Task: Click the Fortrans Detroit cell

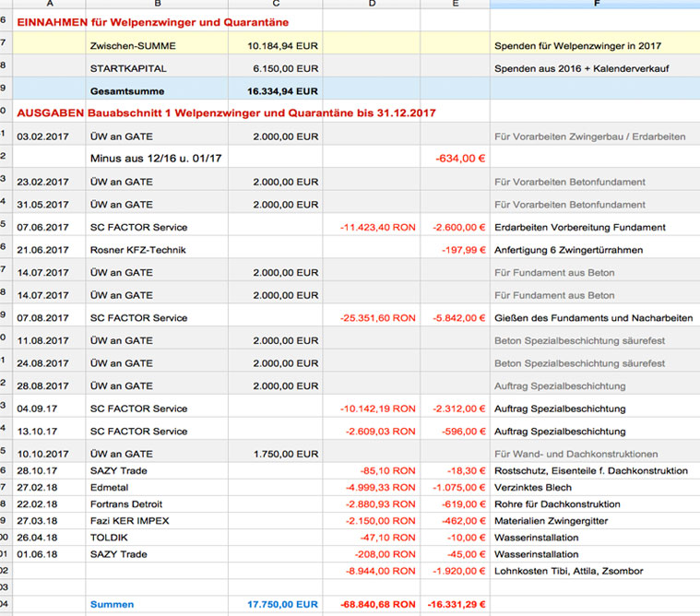Action: (x=157, y=504)
